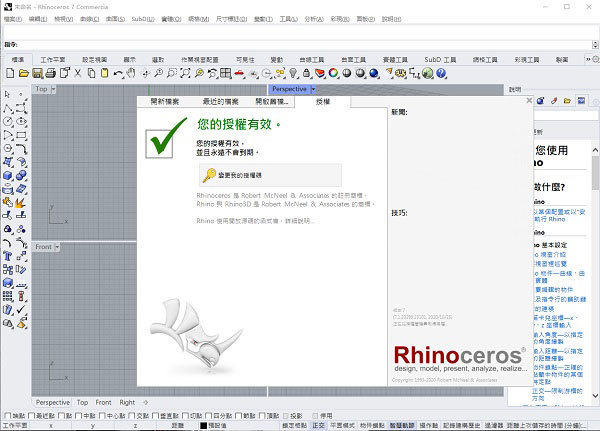
Task: Open the Top viewport title dropdown arrow
Action: click(53, 89)
